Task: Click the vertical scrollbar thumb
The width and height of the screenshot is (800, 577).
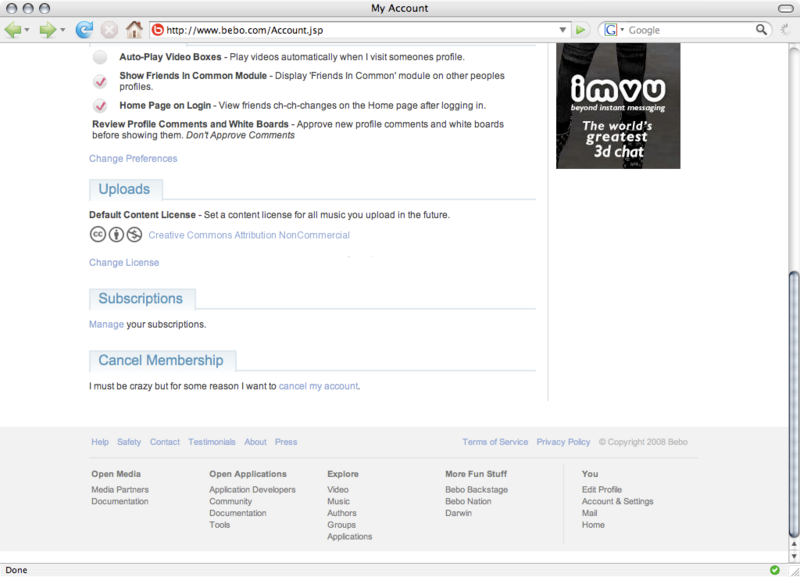Action: pyautogui.click(x=794, y=404)
